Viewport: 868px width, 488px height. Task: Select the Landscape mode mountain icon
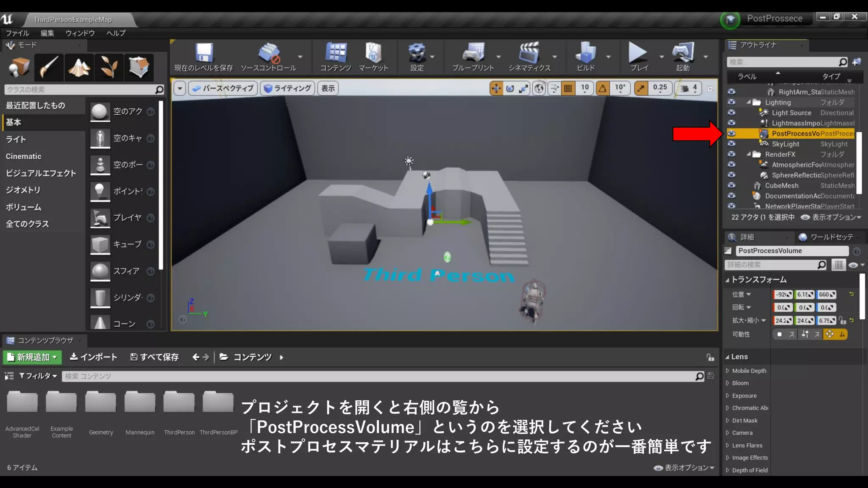click(79, 67)
